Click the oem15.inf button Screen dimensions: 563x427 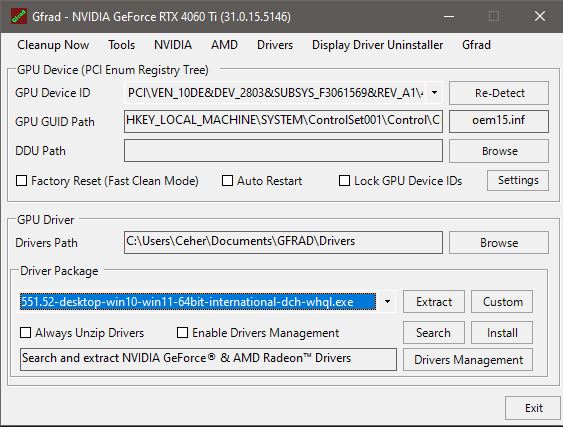pos(499,121)
